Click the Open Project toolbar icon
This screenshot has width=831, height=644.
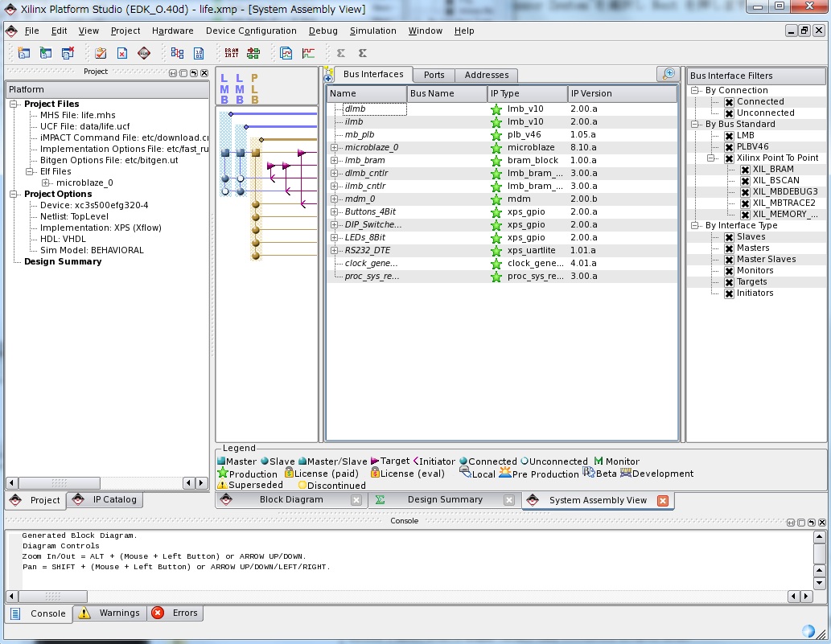click(46, 53)
